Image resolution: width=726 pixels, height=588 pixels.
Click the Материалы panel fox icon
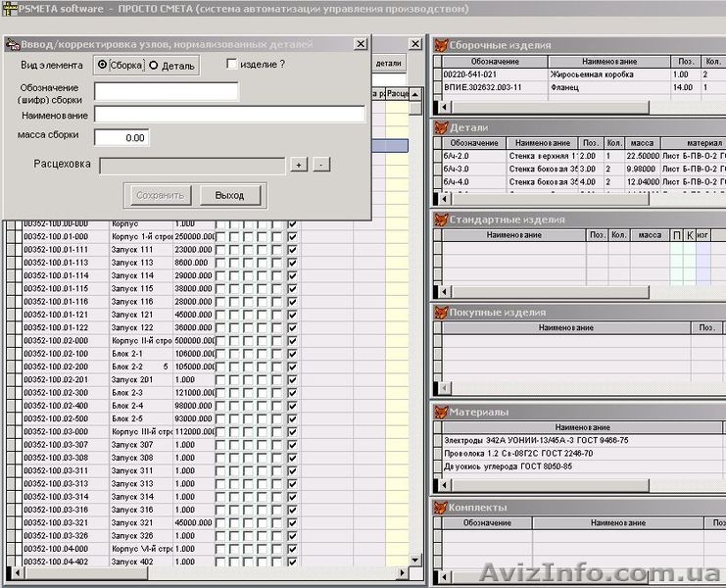coord(441,412)
